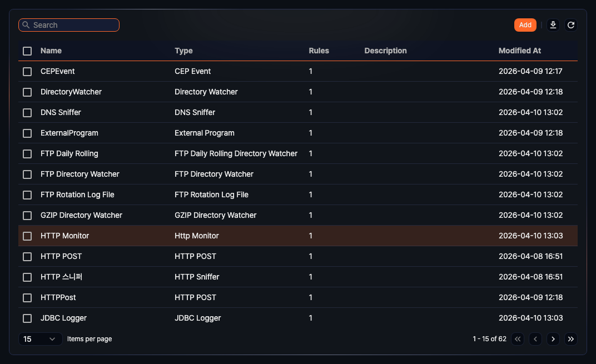Click the search magnifier icon
Screen dimensions: 596x364
26,25
